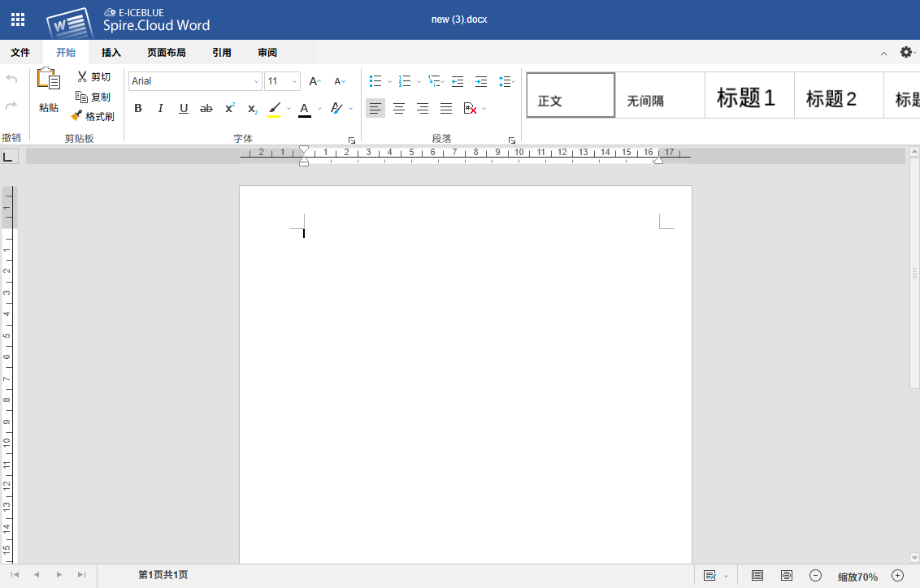920x588 pixels.
Task: Zoom in using the plus icon
Action: (x=897, y=576)
